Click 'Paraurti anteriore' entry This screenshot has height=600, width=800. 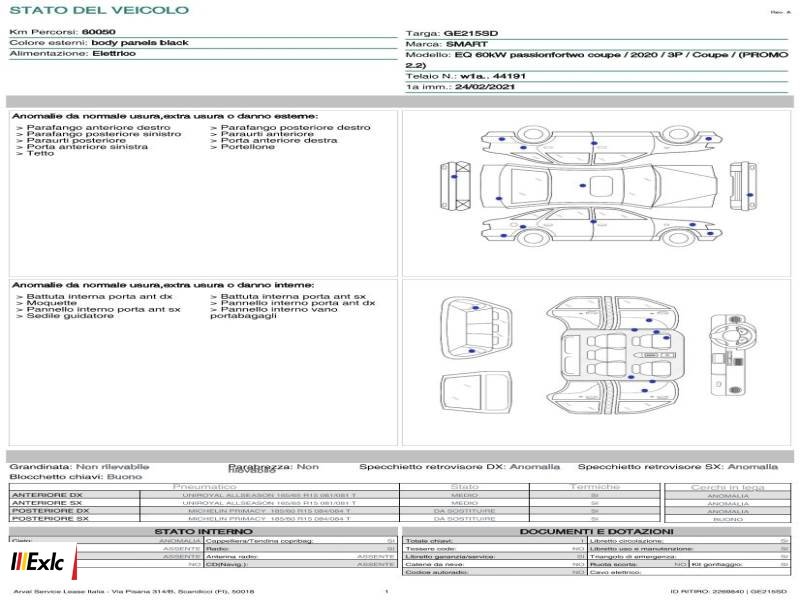[267, 134]
